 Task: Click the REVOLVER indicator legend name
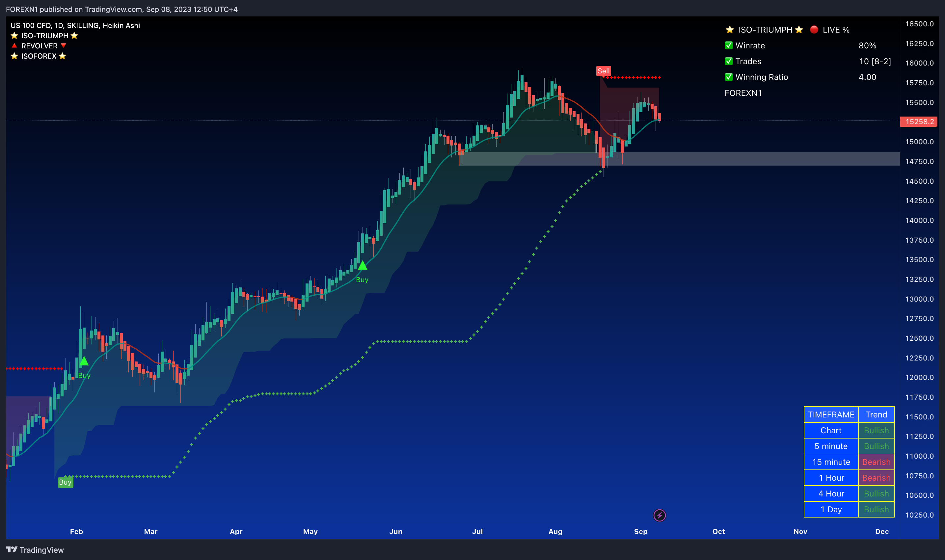click(39, 46)
